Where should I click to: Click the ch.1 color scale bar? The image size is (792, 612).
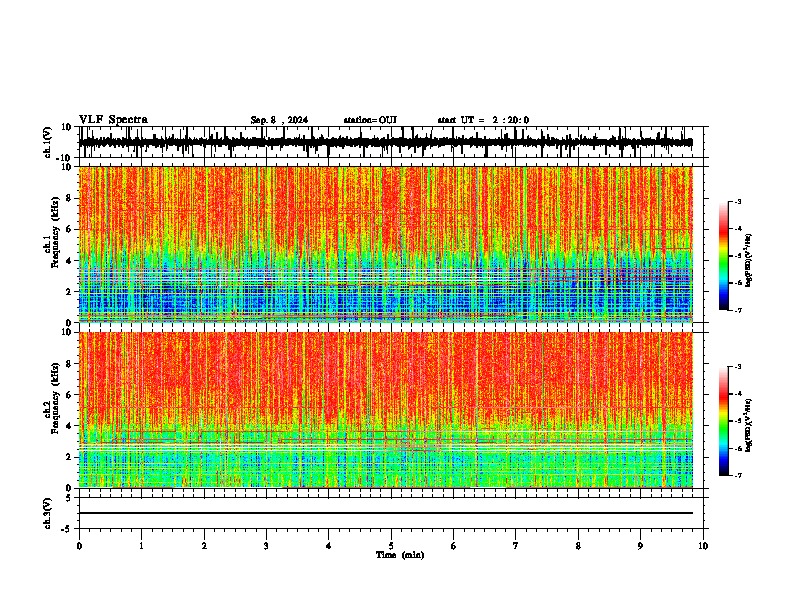[724, 256]
